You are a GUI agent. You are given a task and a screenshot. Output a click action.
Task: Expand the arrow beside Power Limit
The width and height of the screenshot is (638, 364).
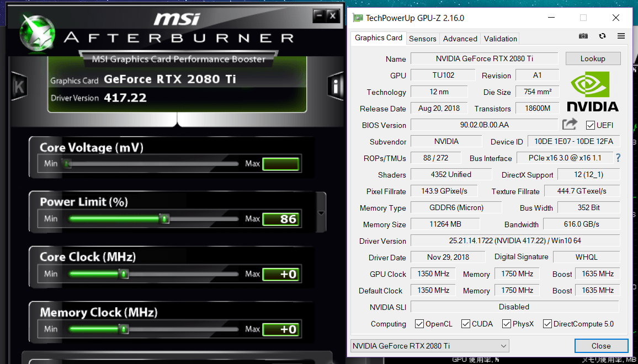(322, 213)
